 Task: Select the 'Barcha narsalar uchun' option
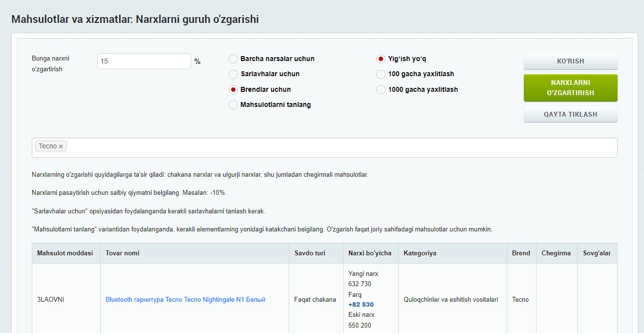tap(234, 59)
